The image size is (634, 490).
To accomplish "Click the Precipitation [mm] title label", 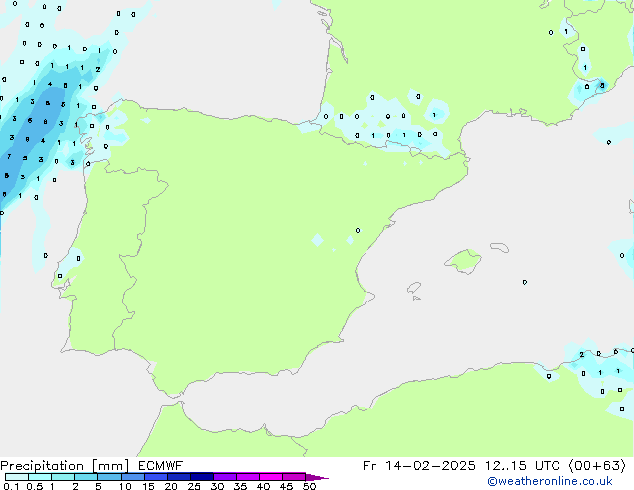I will tap(60, 465).
